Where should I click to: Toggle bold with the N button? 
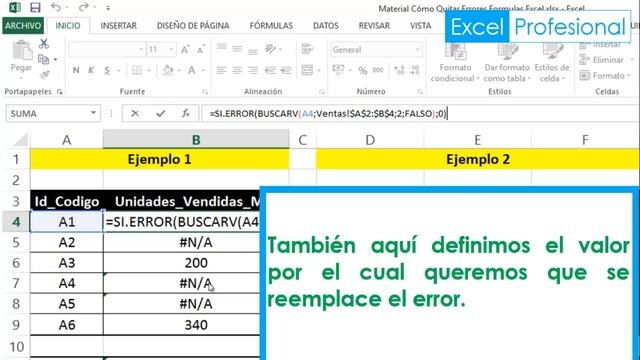[76, 70]
